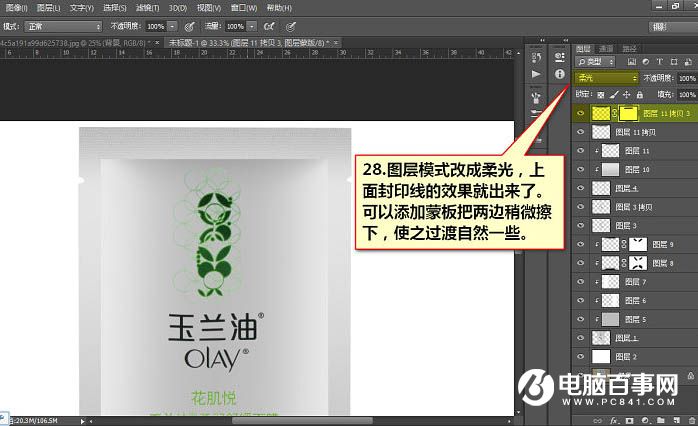Open the 视图(V) menu
This screenshot has height=426, width=698.
pos(209,8)
